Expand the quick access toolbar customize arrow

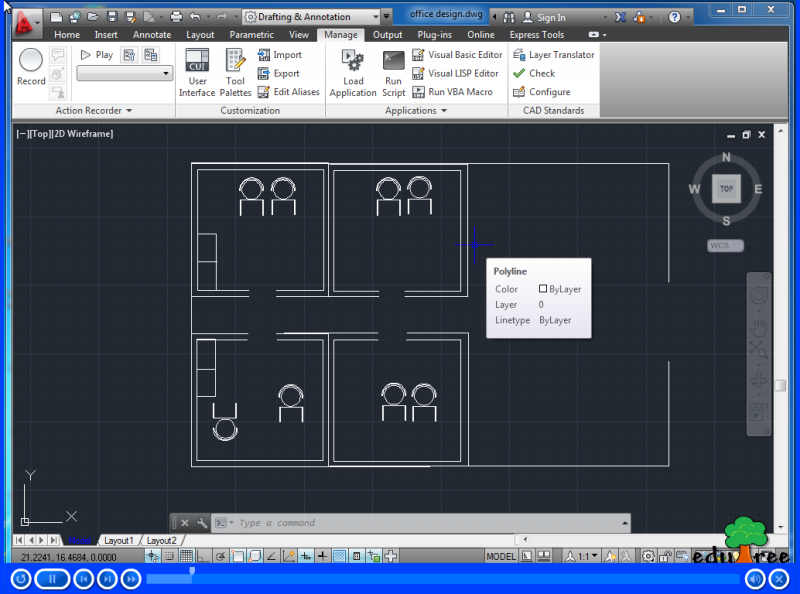click(x=386, y=17)
